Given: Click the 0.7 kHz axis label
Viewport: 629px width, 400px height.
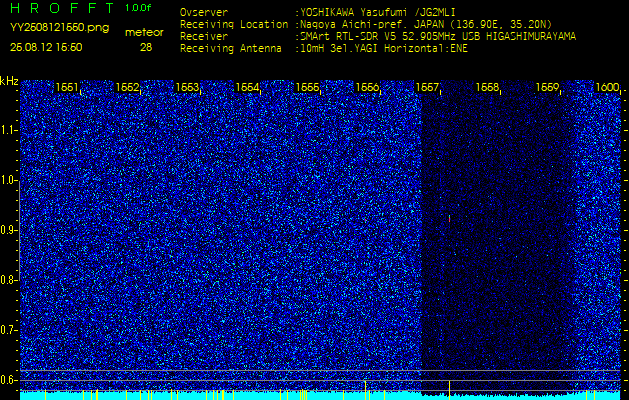Looking at the screenshot, I should coord(8,330).
